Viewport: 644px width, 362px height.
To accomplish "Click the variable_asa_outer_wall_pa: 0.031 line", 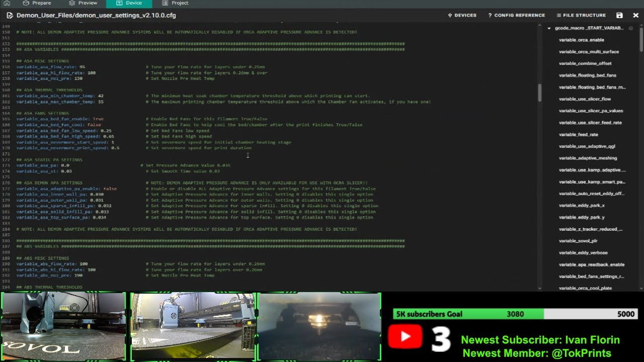I will click(x=60, y=200).
